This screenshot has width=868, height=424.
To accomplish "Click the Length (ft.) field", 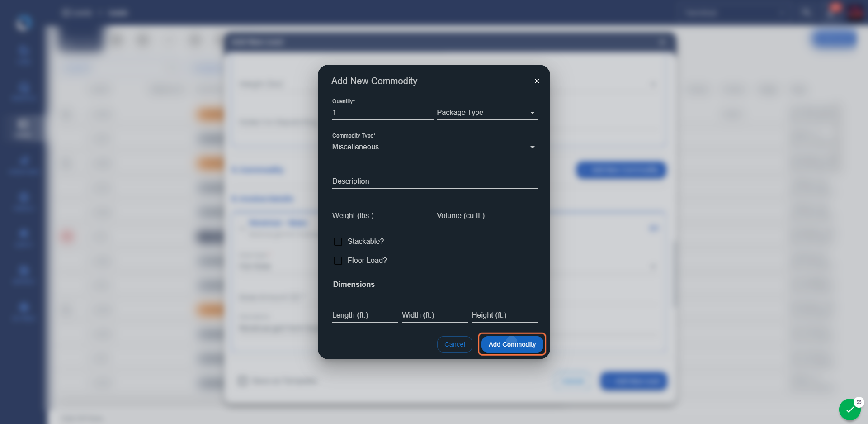I will (x=365, y=315).
